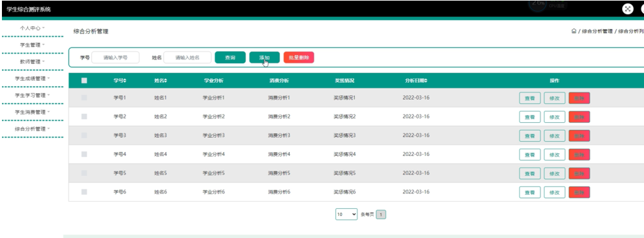Expand the 个人中心 sidebar menu

32,28
